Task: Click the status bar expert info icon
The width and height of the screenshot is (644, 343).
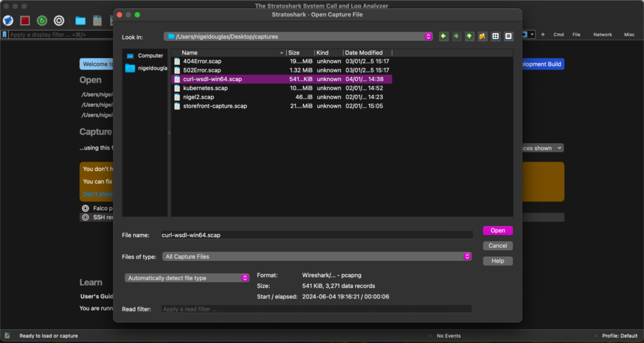Action: [x=7, y=336]
